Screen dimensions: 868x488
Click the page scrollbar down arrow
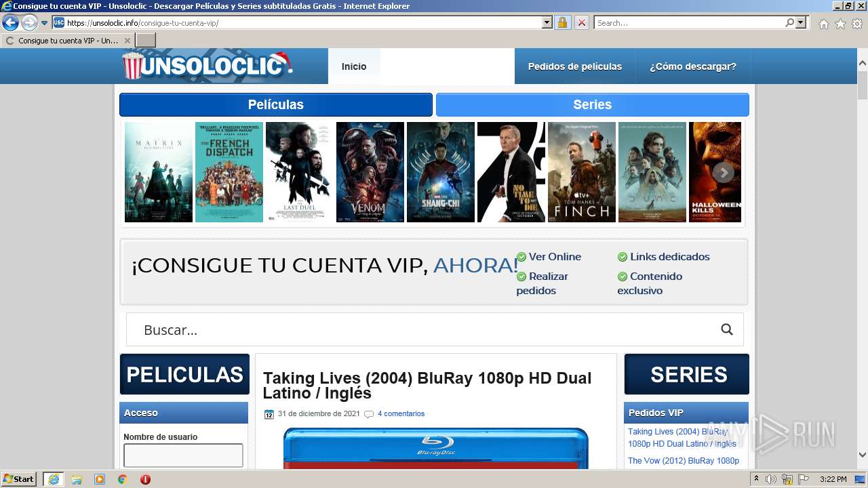pos(862,455)
